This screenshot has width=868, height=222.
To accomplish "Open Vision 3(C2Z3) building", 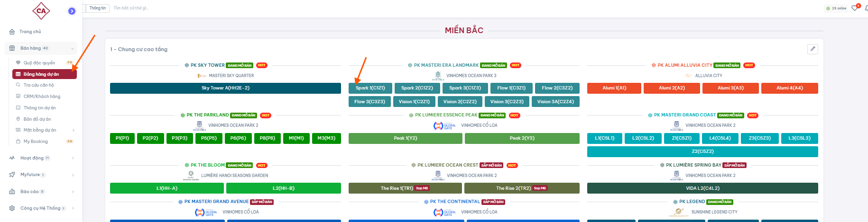I will (507, 102).
